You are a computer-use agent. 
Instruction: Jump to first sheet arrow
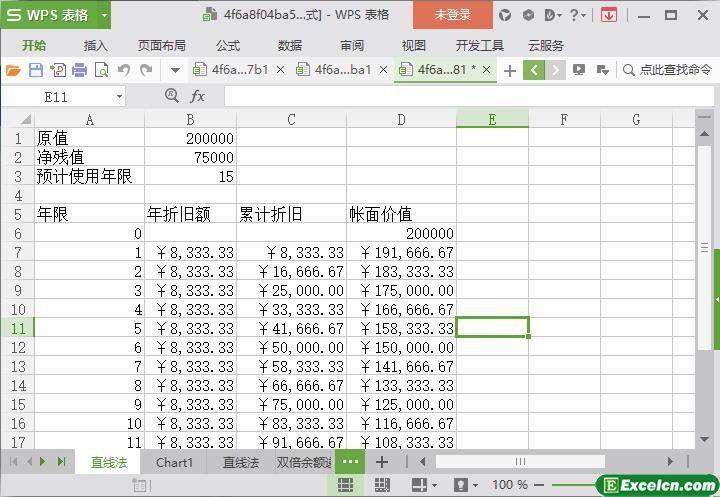coord(13,462)
